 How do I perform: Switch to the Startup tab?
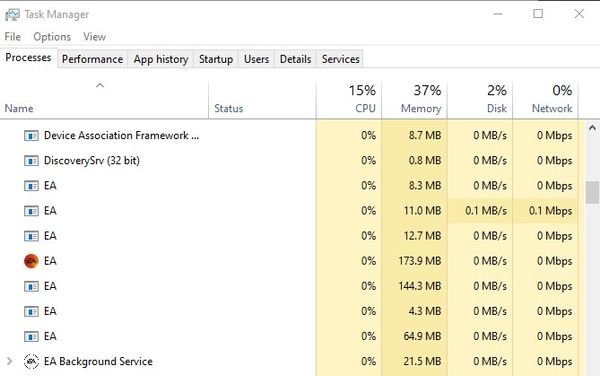[x=216, y=59]
